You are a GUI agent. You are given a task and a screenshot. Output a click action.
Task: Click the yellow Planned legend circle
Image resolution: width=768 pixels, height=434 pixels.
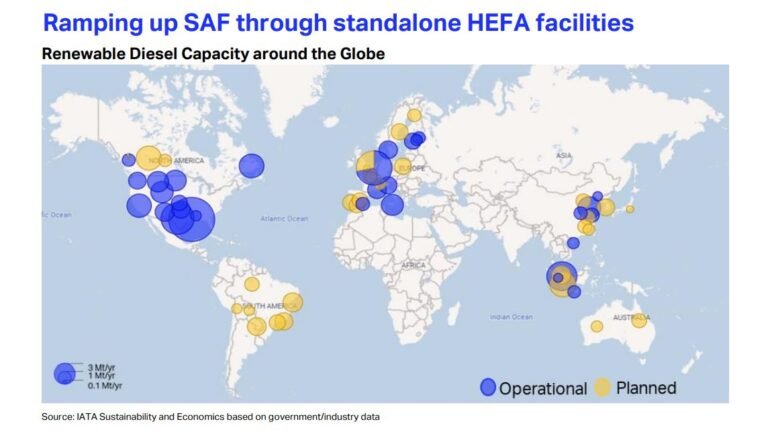click(603, 387)
